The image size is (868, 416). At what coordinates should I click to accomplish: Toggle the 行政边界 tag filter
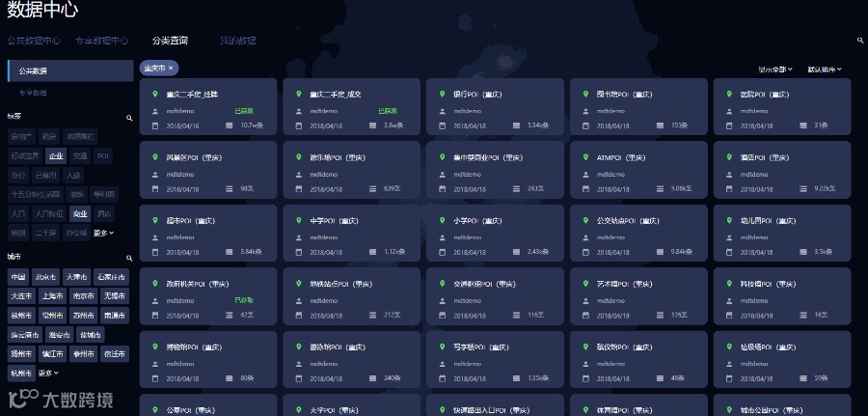point(25,156)
